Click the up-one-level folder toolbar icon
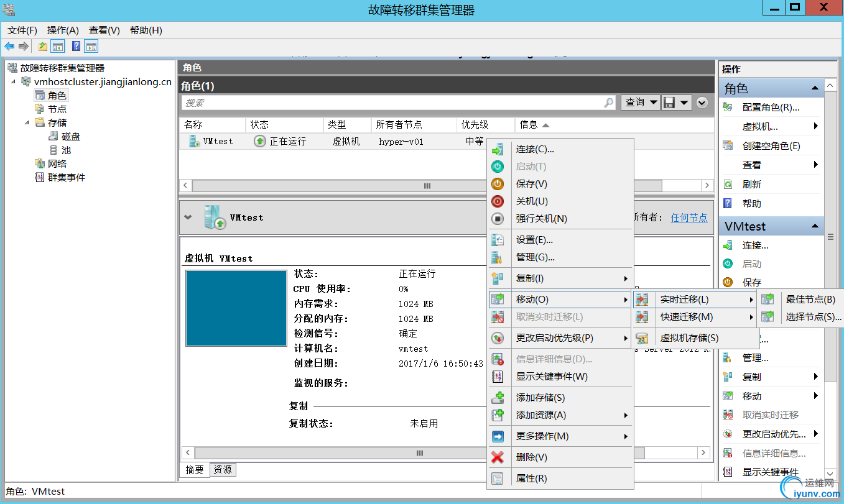The height and width of the screenshot is (504, 844). pos(43,46)
